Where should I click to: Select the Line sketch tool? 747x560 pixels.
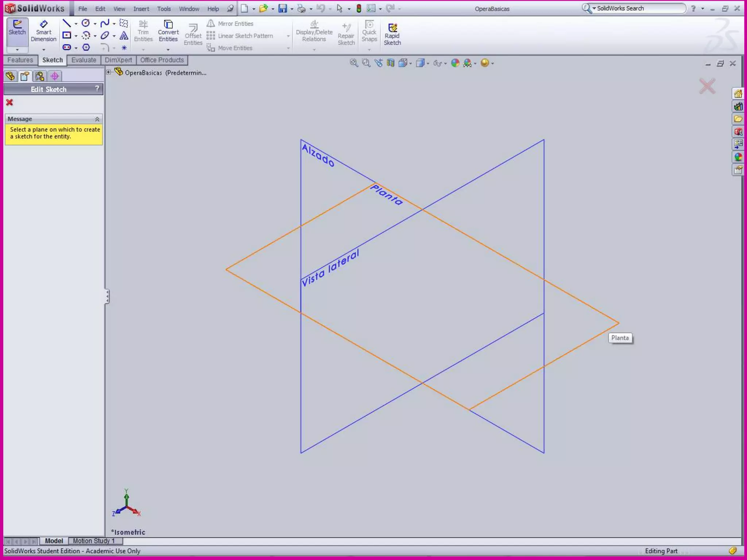pos(66,24)
